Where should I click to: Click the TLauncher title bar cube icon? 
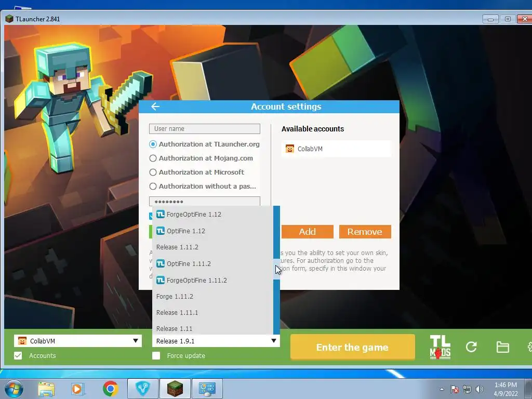(x=9, y=19)
